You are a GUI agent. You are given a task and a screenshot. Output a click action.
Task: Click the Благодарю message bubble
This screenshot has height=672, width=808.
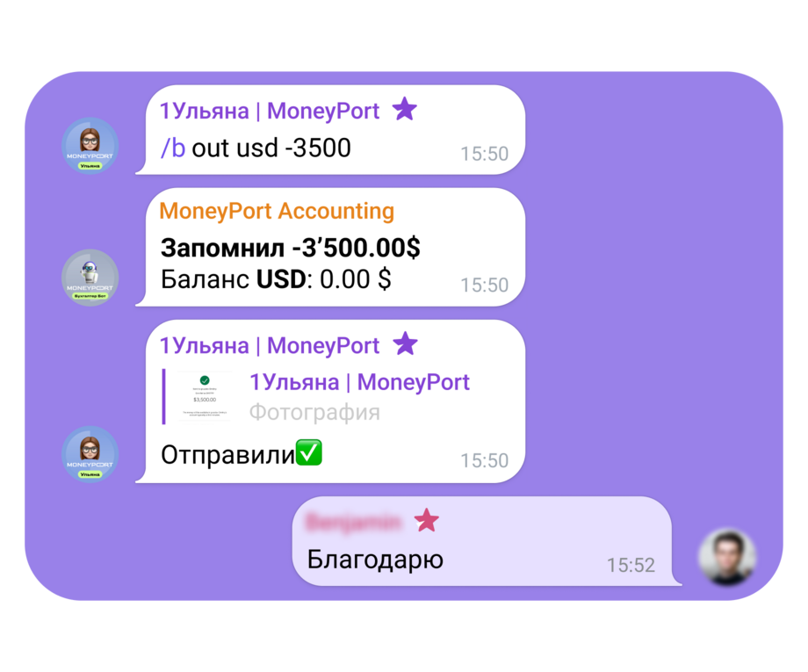click(x=484, y=541)
